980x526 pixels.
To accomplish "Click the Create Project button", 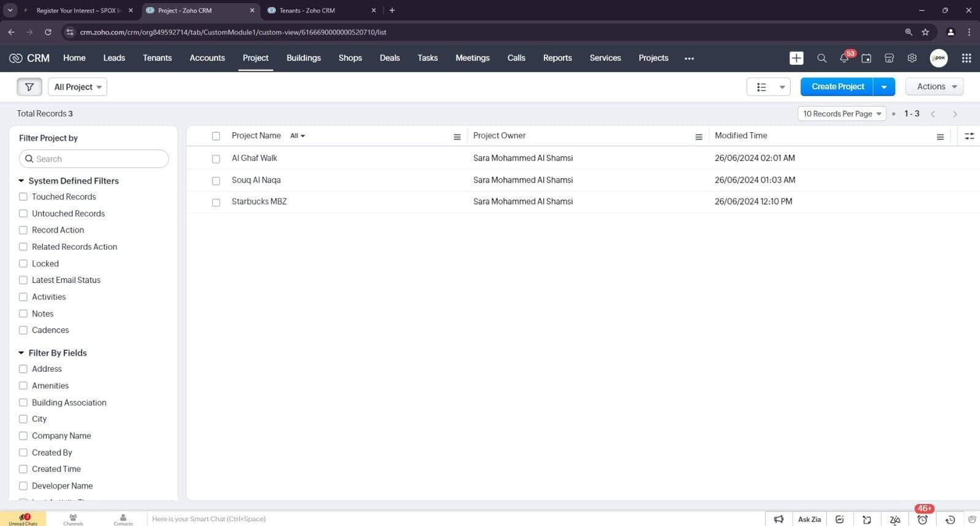I will click(x=837, y=87).
